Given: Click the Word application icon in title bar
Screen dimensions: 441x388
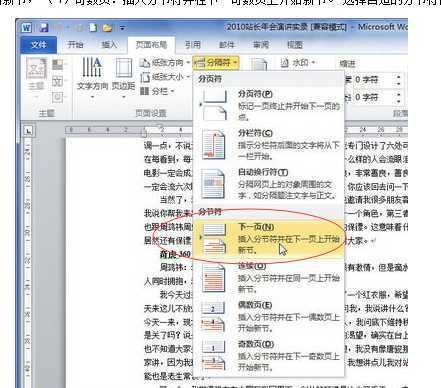Looking at the screenshot, I should (27, 27).
